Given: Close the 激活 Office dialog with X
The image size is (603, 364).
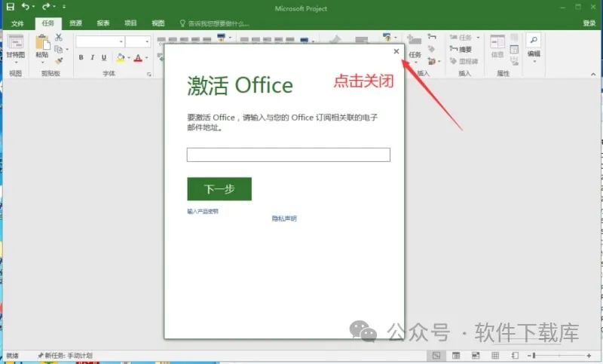Looking at the screenshot, I should point(396,51).
